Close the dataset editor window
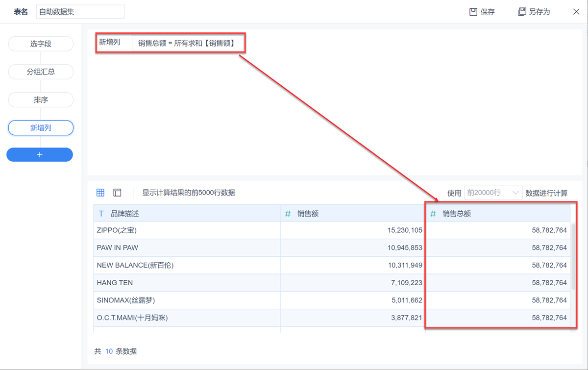 pyautogui.click(x=576, y=12)
